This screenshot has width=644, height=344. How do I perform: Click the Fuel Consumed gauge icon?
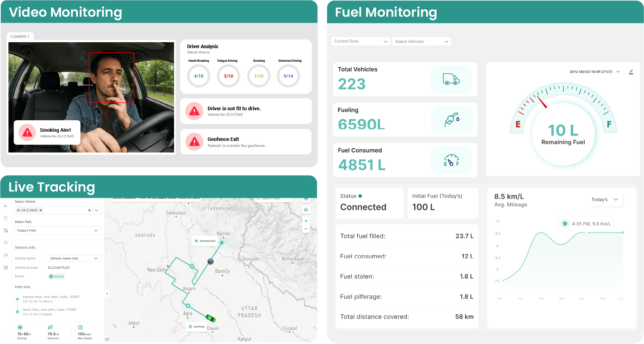451,160
